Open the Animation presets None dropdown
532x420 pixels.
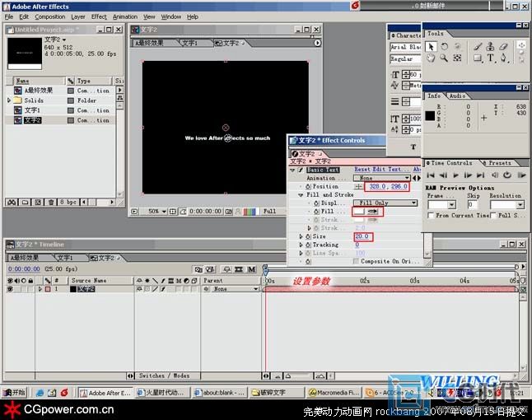click(381, 178)
